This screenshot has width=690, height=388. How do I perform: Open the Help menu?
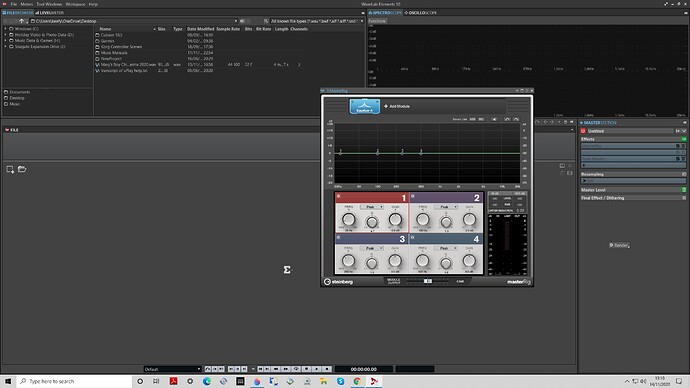click(x=93, y=4)
